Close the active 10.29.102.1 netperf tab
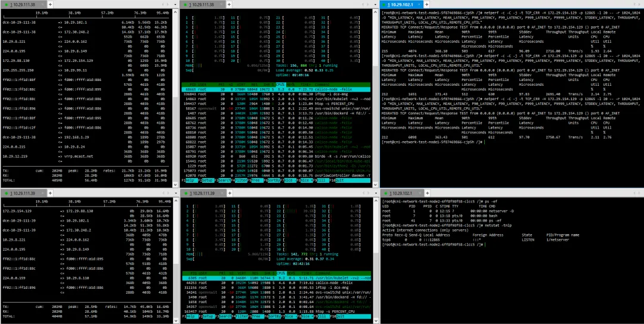Viewport: 644px width, 324px height. [419, 4]
